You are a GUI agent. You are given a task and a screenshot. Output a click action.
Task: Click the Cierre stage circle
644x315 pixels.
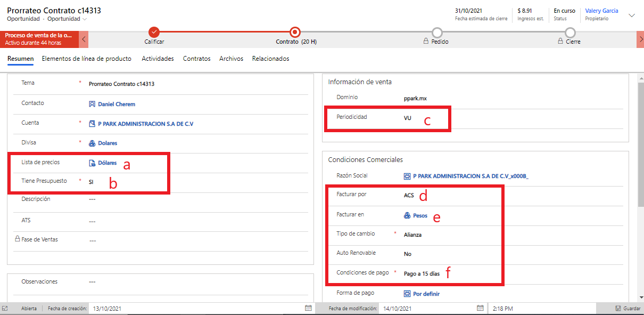point(570,33)
